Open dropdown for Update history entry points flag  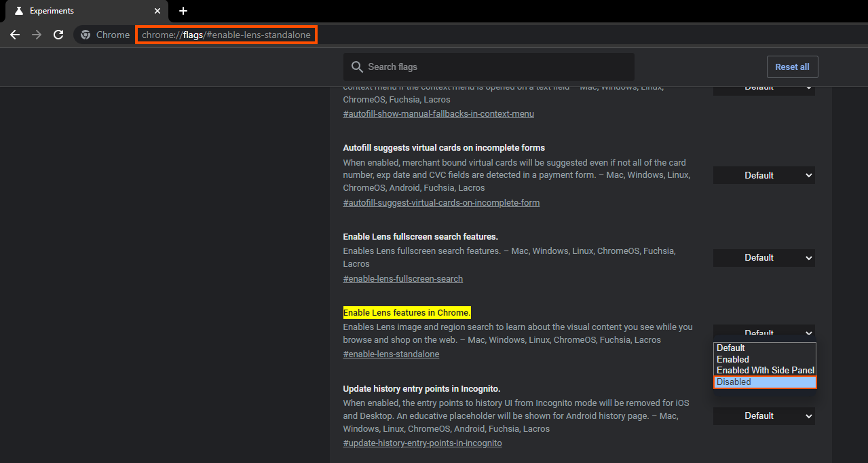point(764,415)
